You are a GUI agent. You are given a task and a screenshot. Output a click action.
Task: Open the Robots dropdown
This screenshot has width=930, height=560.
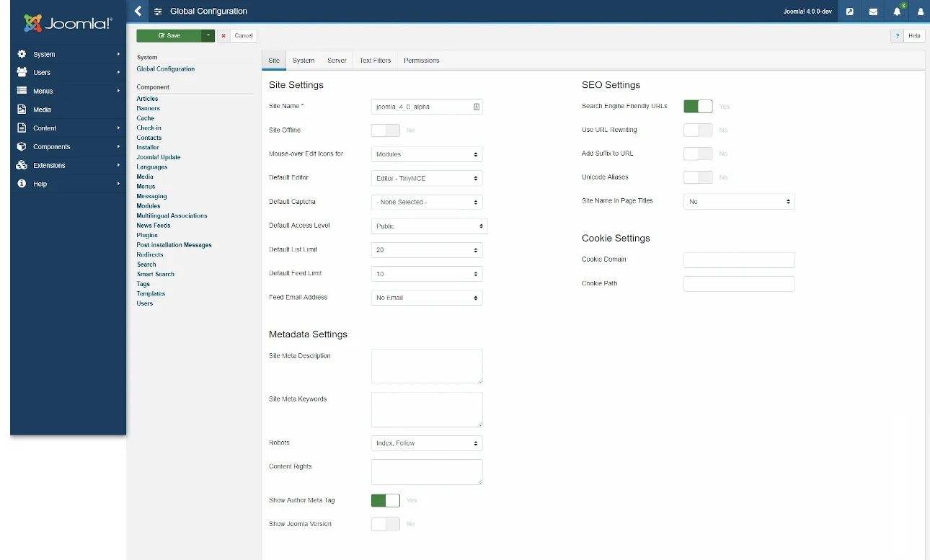(x=426, y=443)
